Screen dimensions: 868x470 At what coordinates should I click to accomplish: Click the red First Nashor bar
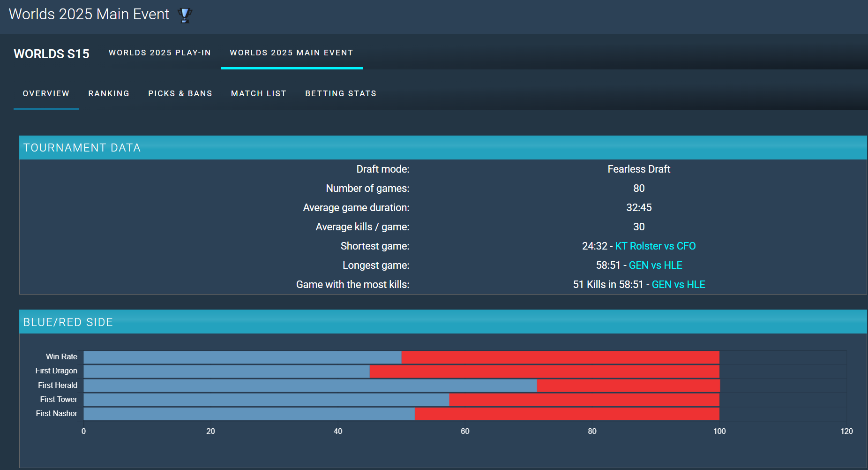tap(567, 414)
